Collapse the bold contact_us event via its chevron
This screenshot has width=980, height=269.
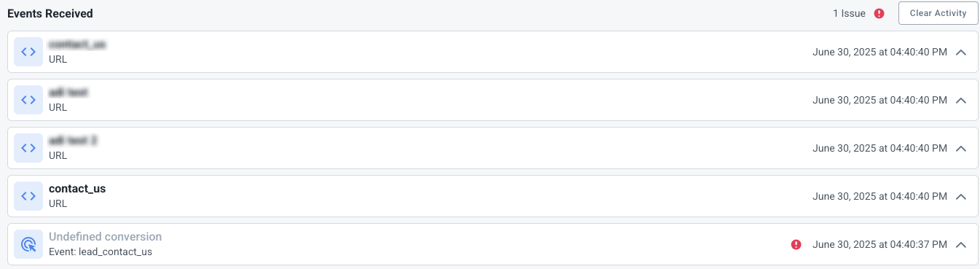pyautogui.click(x=961, y=197)
